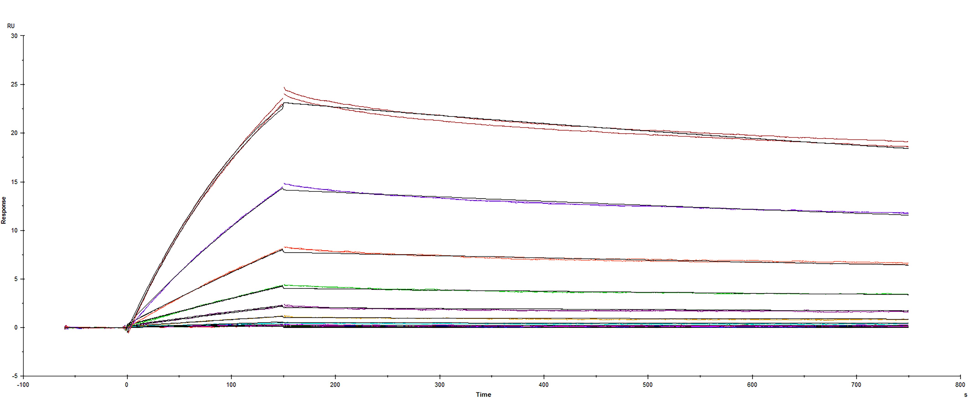This screenshot has height=410, width=980.
Task: Click the y-axis value 25
Action: click(x=14, y=84)
